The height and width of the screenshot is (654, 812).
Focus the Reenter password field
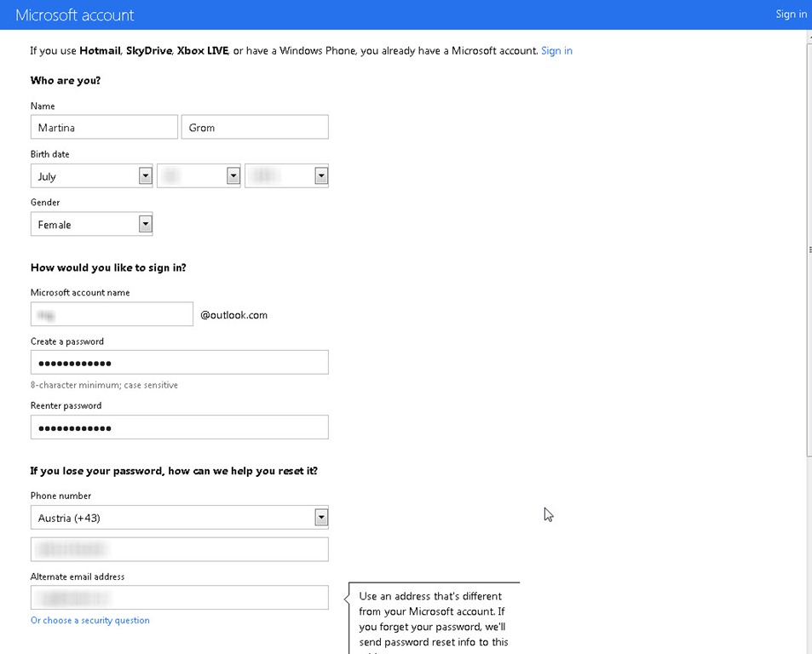pos(179,427)
